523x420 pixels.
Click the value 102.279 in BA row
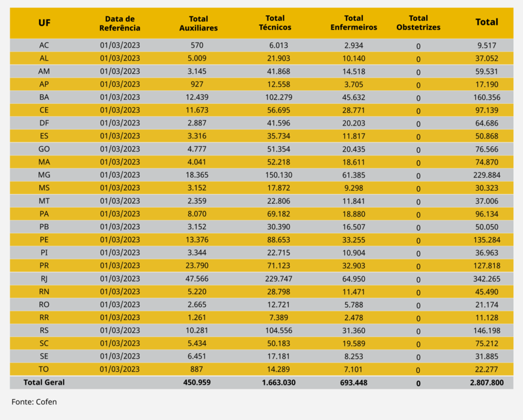[278, 97]
